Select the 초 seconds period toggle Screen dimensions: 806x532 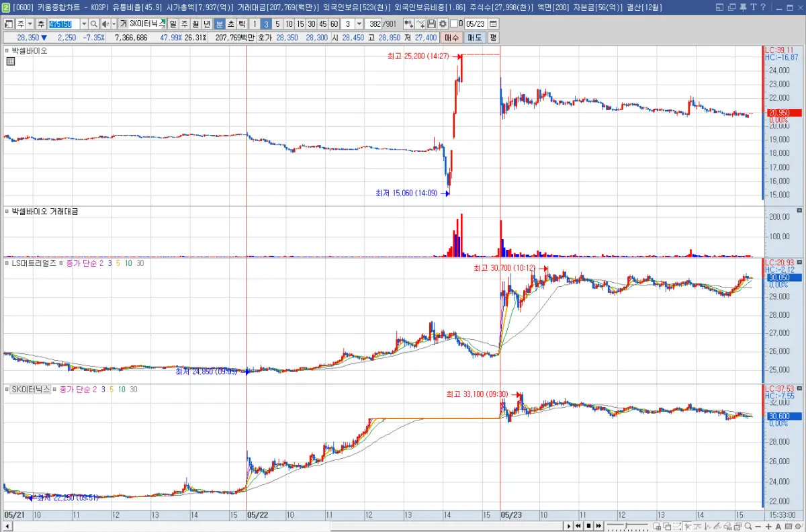[231, 24]
